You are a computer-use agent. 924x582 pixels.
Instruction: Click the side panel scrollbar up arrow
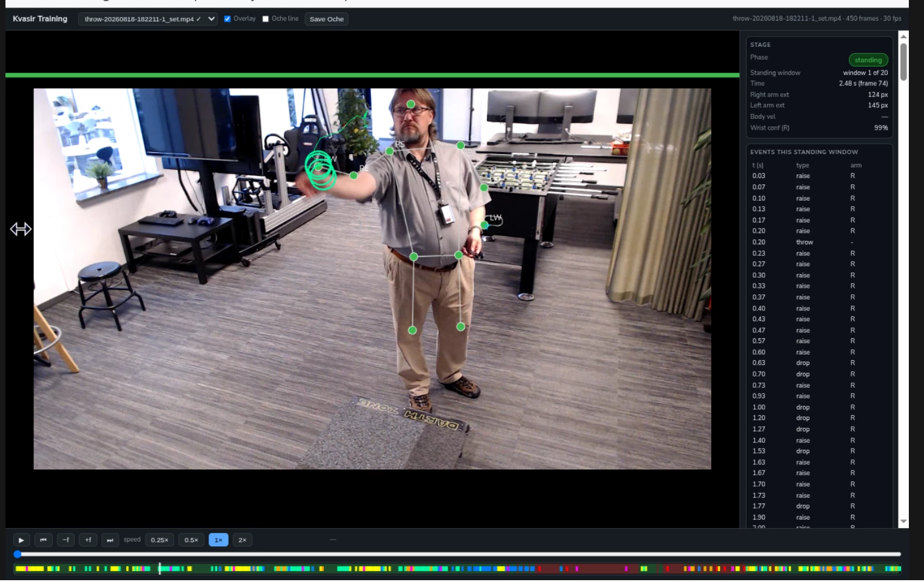coord(903,36)
